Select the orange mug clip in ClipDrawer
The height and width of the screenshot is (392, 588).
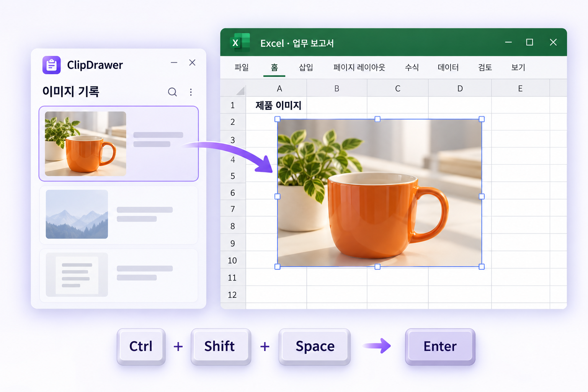click(x=119, y=144)
